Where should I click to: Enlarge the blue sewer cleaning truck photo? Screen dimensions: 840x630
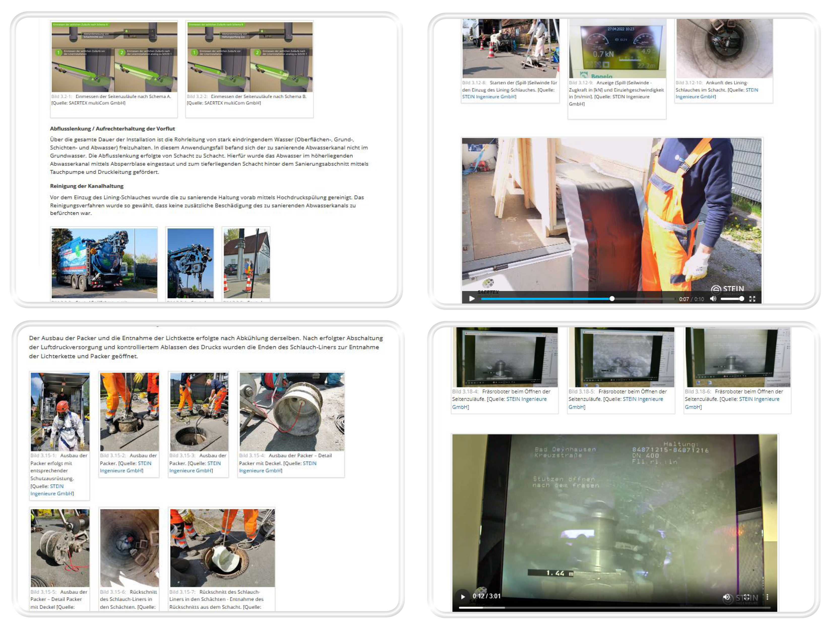(x=104, y=263)
